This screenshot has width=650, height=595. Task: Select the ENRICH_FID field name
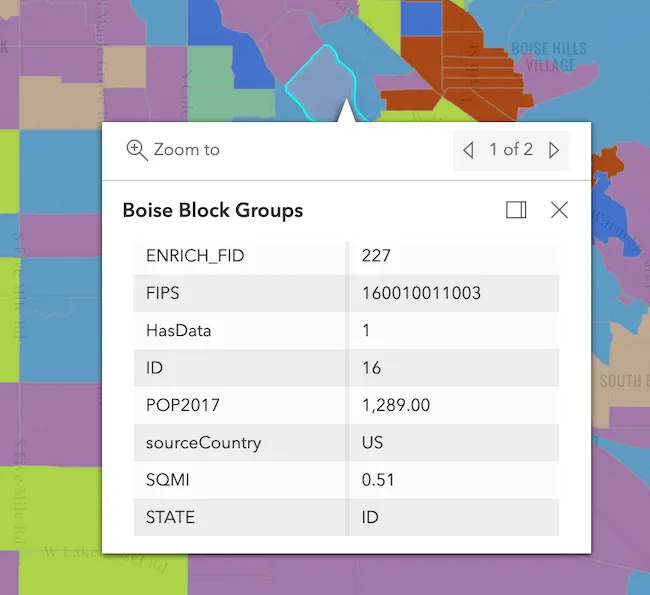pyautogui.click(x=195, y=256)
